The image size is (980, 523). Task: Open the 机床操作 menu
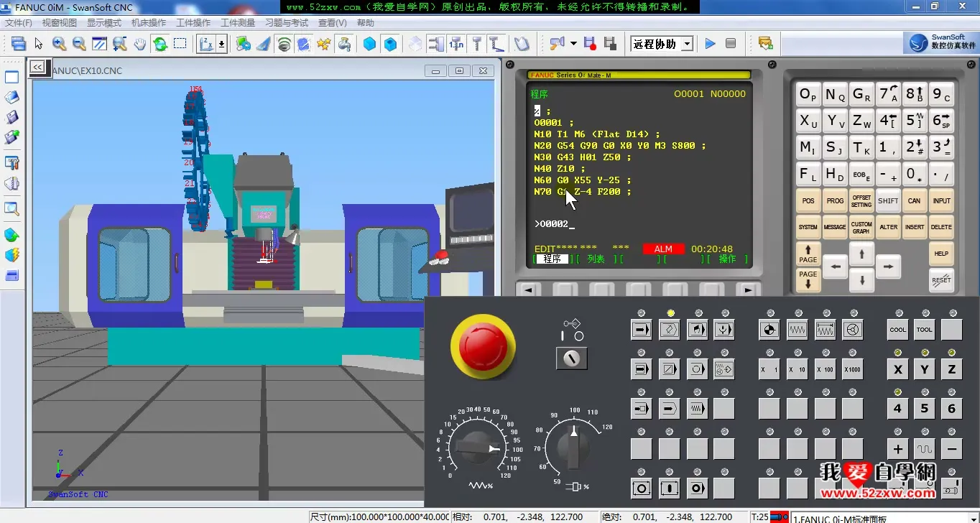point(149,23)
